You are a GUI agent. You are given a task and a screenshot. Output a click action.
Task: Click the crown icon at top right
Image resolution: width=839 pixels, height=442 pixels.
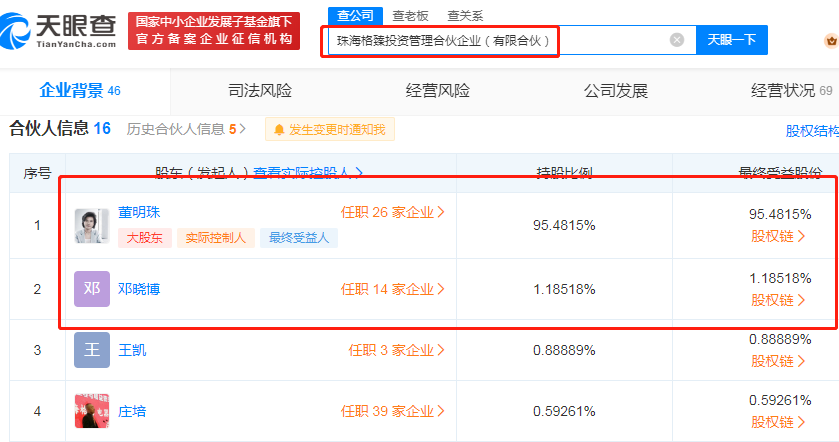[830, 41]
